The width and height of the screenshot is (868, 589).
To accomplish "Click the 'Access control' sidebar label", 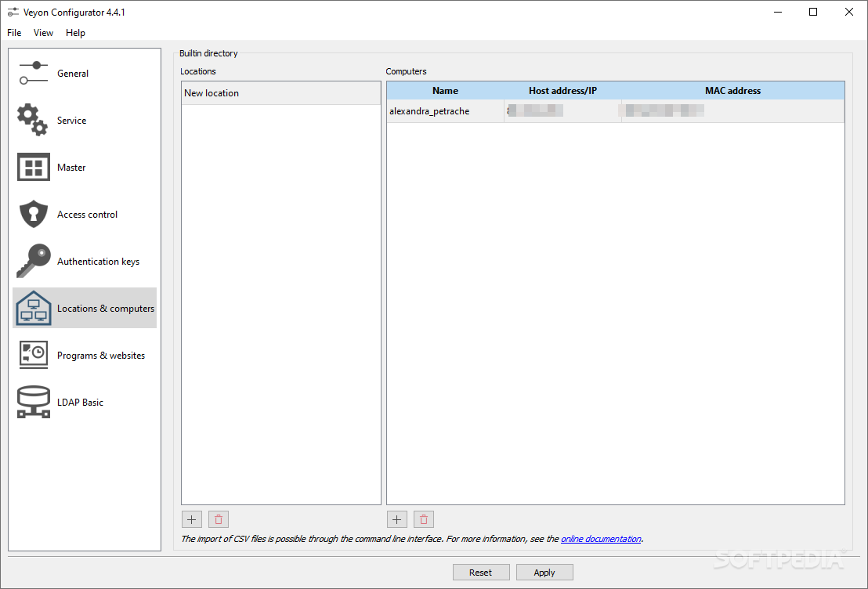I will click(87, 215).
